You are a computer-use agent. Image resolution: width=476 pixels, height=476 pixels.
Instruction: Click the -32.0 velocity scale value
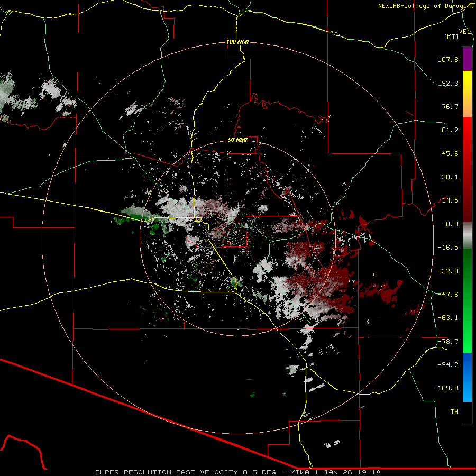pos(448,271)
